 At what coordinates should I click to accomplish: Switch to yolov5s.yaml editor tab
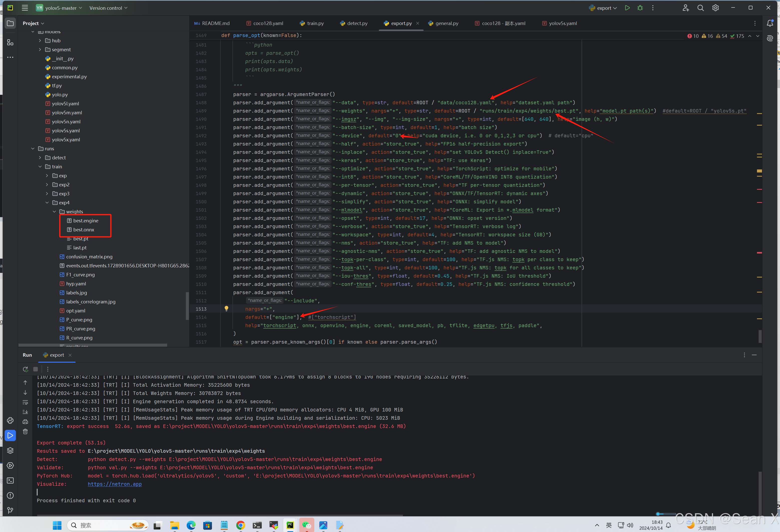click(560, 23)
